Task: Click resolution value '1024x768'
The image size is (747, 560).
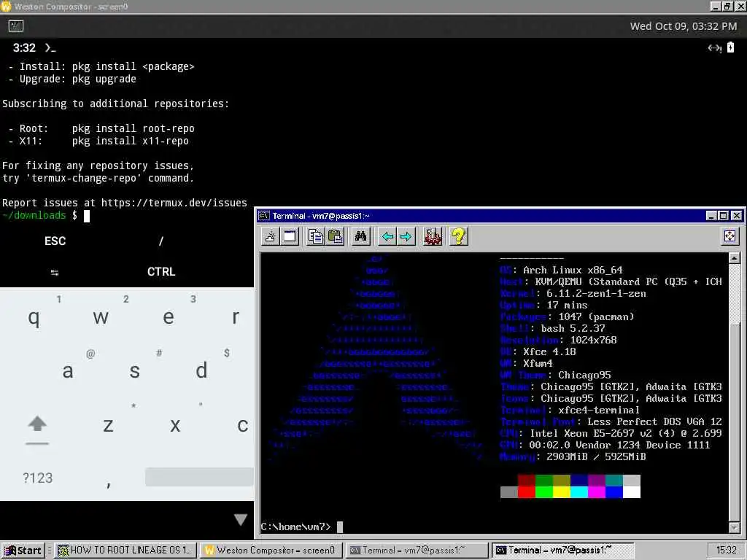Action: point(593,340)
